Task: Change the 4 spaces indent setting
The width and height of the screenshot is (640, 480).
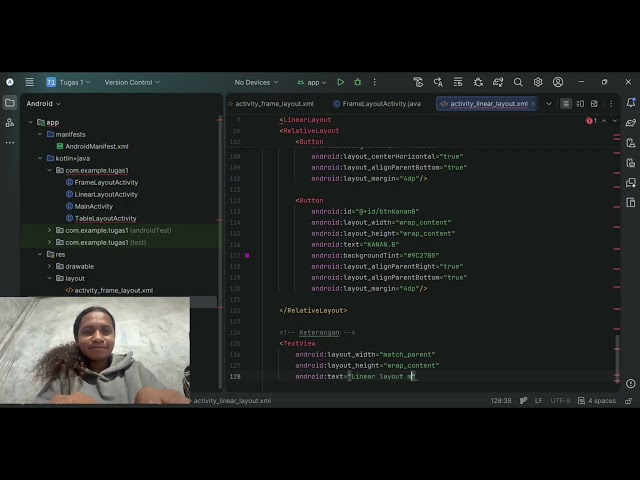Action: [x=597, y=401]
